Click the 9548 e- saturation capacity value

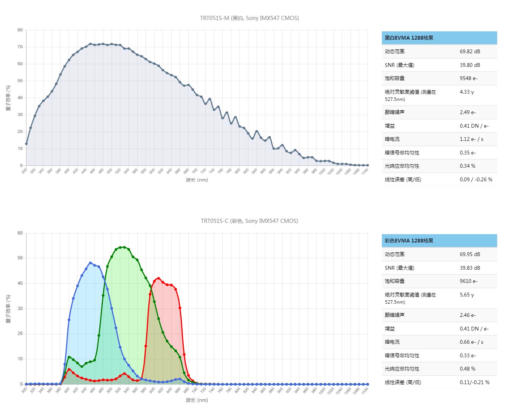point(468,78)
